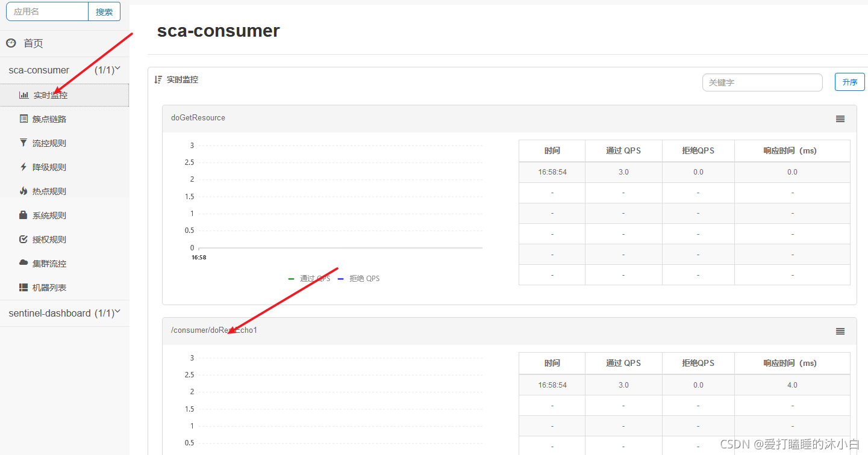Click 响应时间（ms） header in doGetResource table
Image resolution: width=868 pixels, height=455 pixels.
click(x=792, y=150)
